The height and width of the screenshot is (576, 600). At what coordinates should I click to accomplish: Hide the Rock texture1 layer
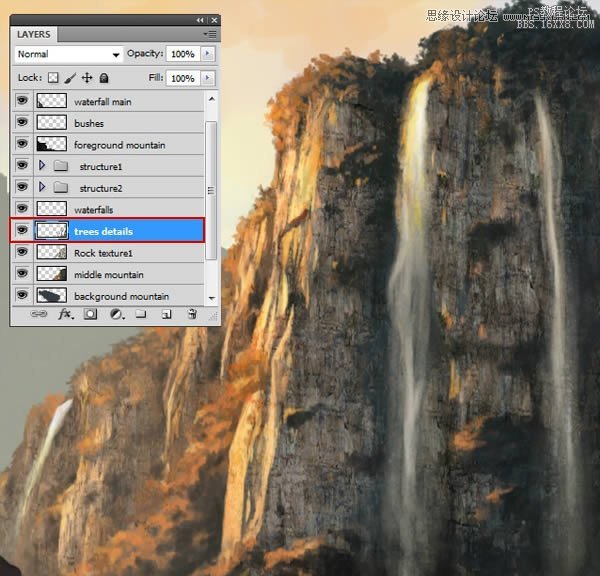22,251
